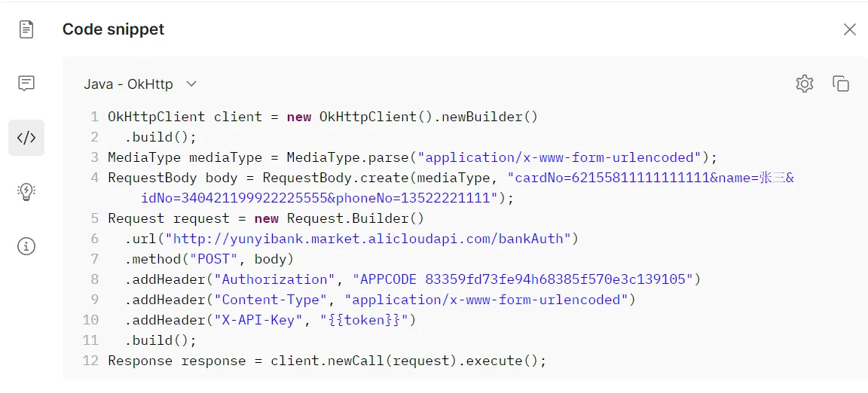This screenshot has width=868, height=393.
Task: Open code snippet settings gear
Action: tap(805, 84)
